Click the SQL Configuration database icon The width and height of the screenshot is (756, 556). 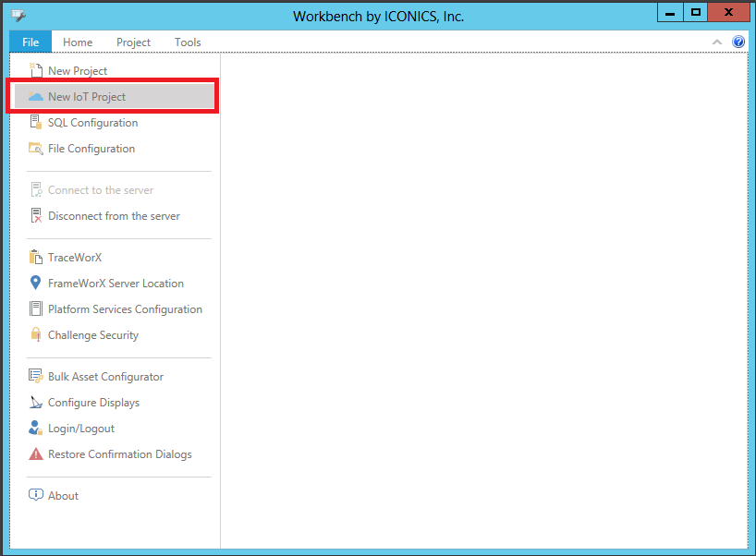(36, 122)
